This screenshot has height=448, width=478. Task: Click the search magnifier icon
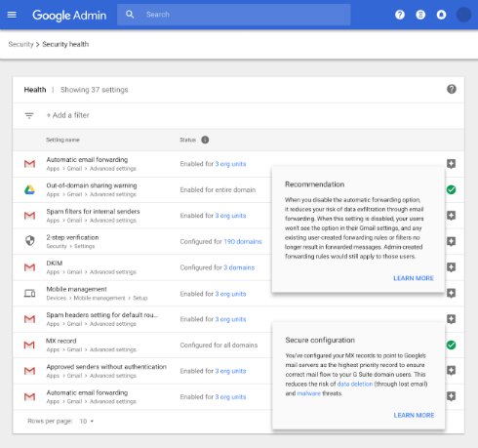130,15
